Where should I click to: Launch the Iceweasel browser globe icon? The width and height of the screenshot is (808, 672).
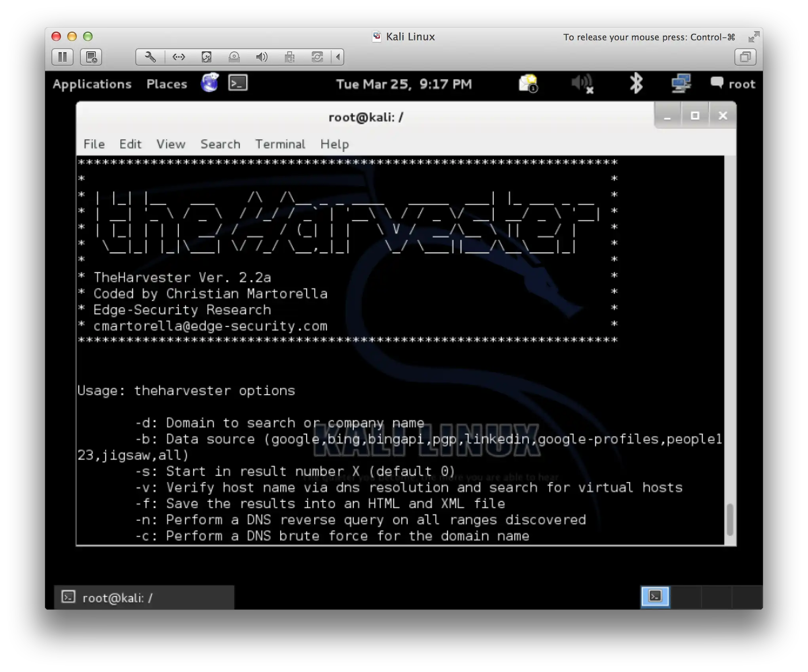tap(210, 83)
